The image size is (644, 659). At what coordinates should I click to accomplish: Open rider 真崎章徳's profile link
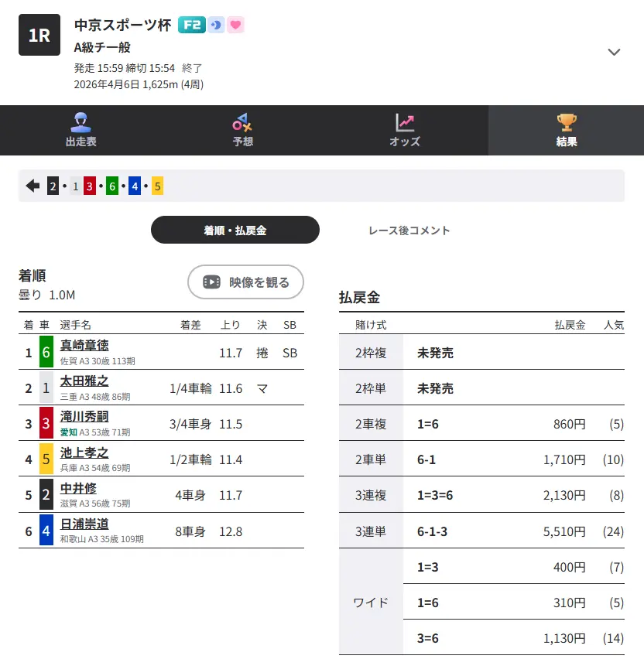pyautogui.click(x=83, y=346)
